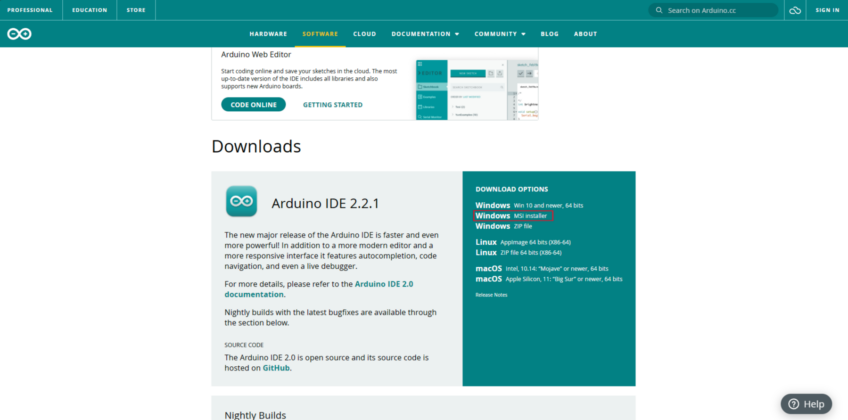Click the Downloads heading
This screenshot has width=848, height=420.
point(256,146)
